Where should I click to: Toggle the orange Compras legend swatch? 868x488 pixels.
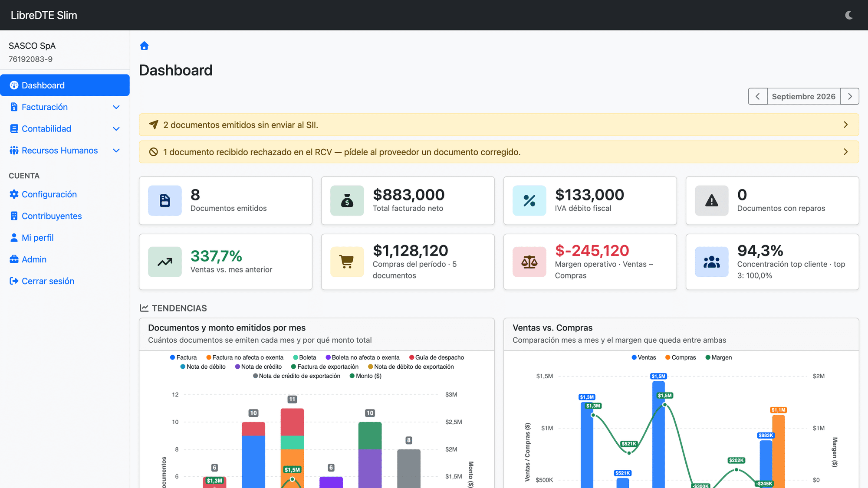click(x=667, y=357)
